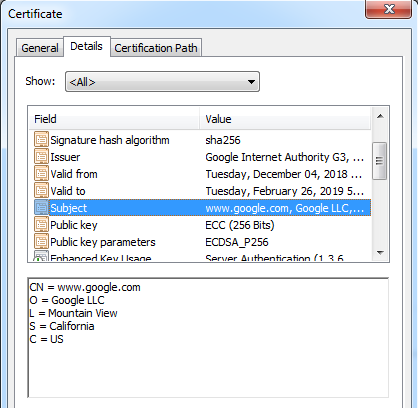Image resolution: width=418 pixels, height=408 pixels.
Task: Click the Field column header
Action: click(114, 119)
